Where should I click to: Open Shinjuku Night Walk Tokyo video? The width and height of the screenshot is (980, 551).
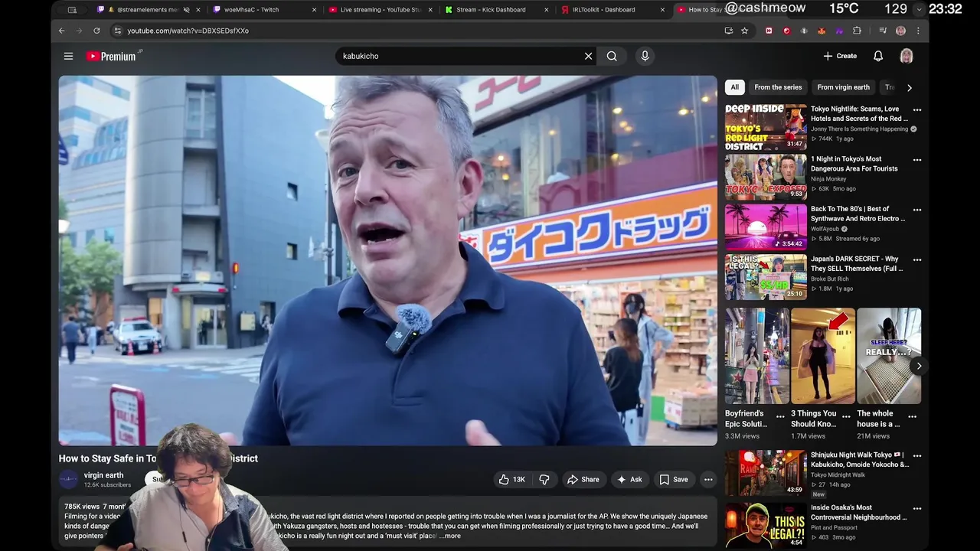(x=766, y=473)
